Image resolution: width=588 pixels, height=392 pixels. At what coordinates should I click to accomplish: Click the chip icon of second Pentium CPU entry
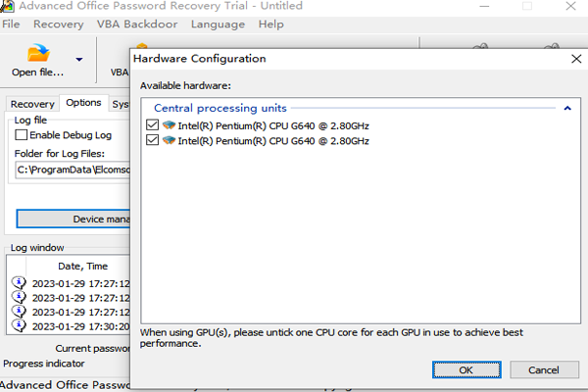coord(170,140)
